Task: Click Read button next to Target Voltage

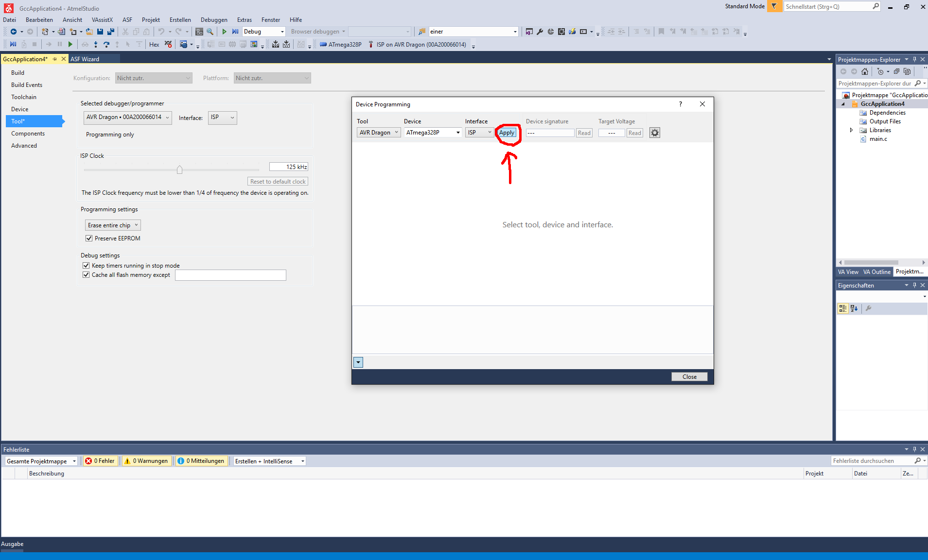Action: (635, 133)
